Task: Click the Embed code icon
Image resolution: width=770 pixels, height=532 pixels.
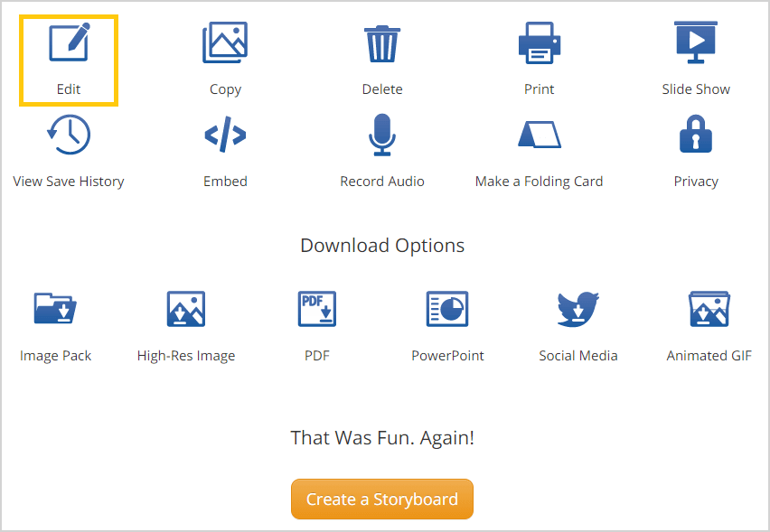Action: coord(225,135)
